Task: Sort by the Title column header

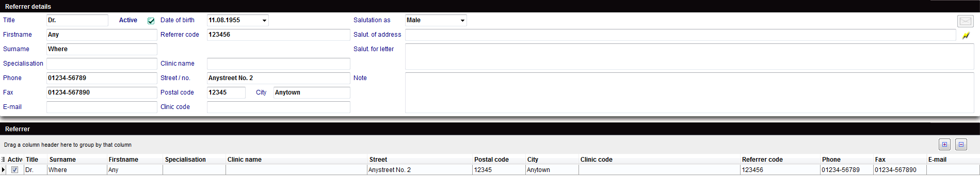Action: (36, 160)
